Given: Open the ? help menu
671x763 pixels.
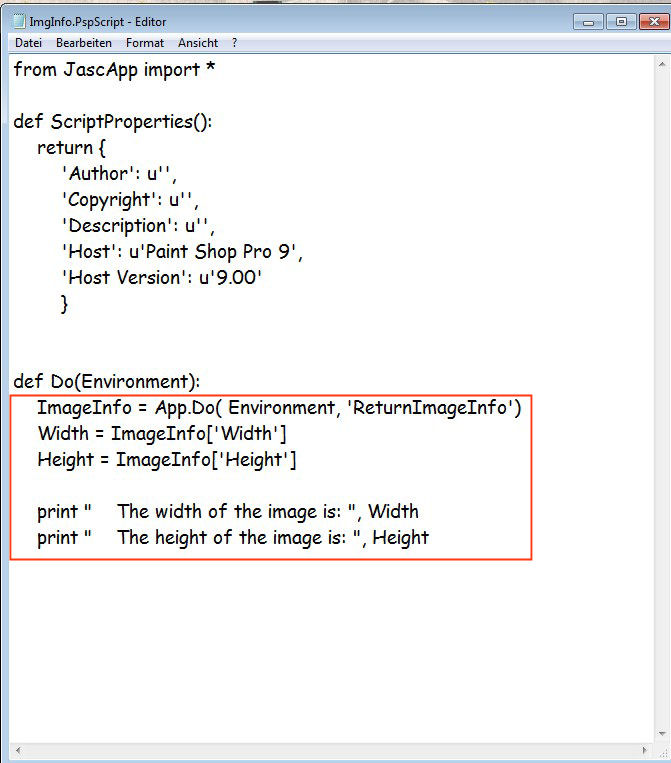Looking at the screenshot, I should click(x=234, y=43).
